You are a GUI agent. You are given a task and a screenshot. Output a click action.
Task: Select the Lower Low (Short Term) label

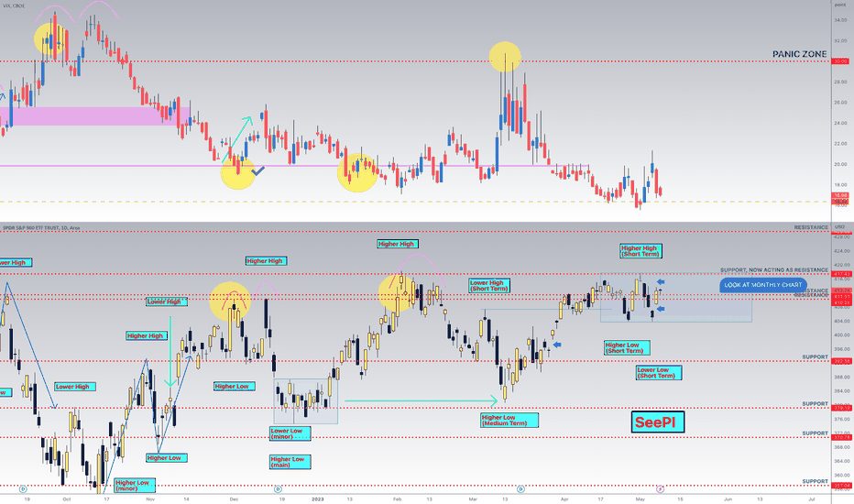659,373
